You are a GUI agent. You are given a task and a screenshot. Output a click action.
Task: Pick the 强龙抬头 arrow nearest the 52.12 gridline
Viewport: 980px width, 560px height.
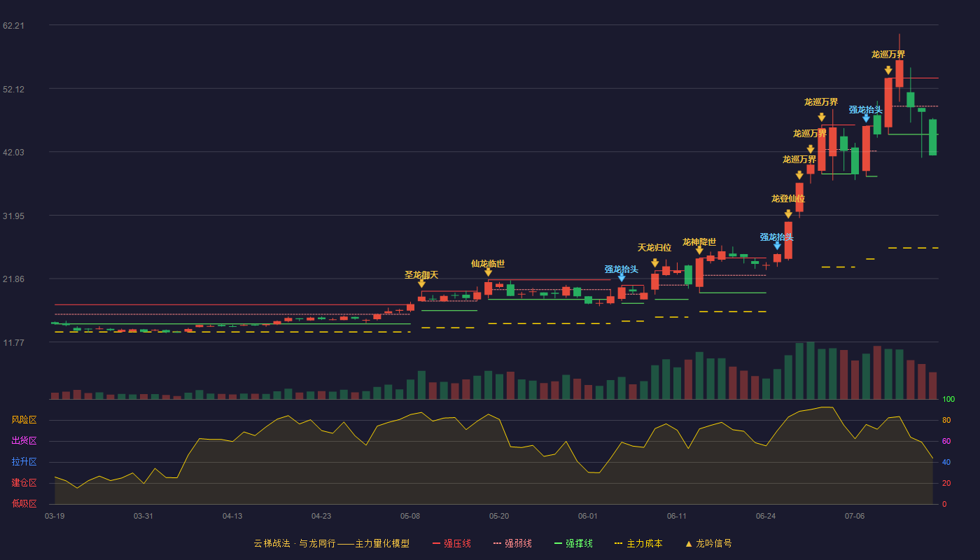pos(866,118)
